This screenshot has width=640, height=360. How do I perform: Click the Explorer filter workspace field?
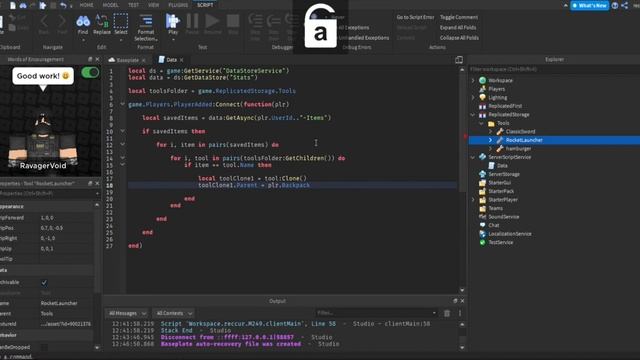554,69
